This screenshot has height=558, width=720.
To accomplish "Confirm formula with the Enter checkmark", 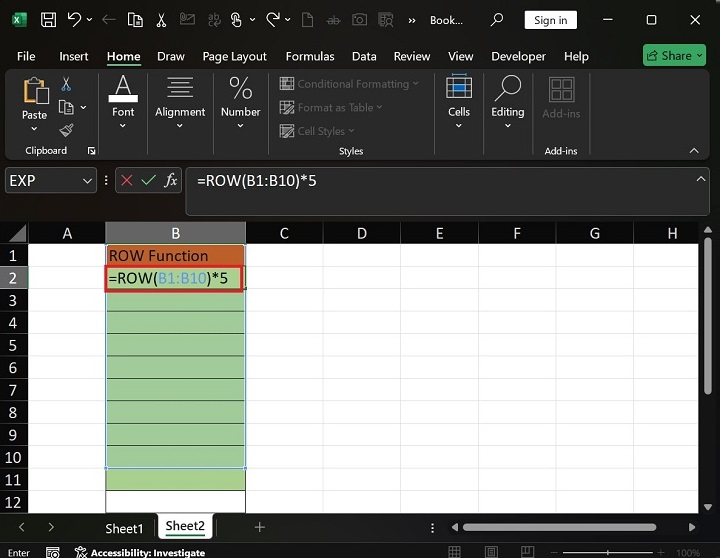I will (149, 180).
